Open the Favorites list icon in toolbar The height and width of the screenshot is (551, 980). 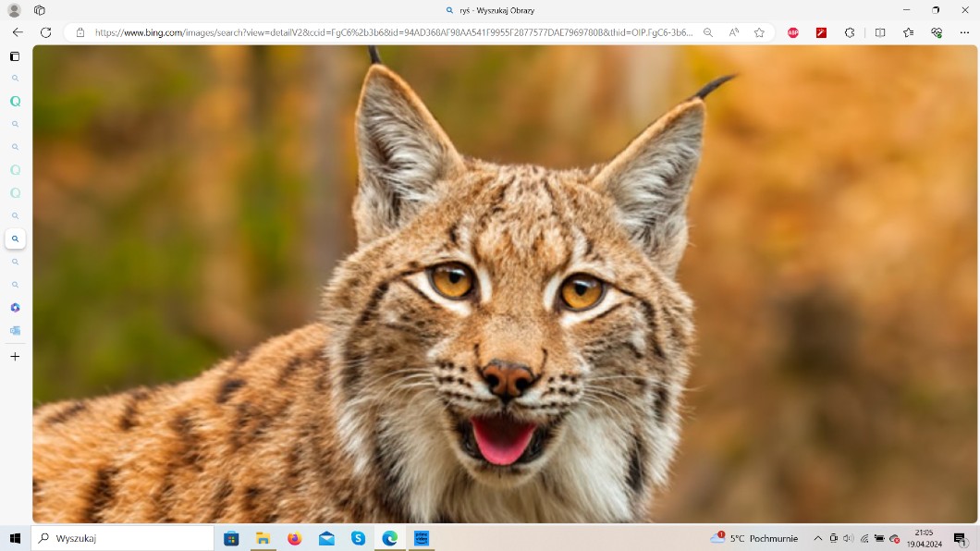(908, 32)
